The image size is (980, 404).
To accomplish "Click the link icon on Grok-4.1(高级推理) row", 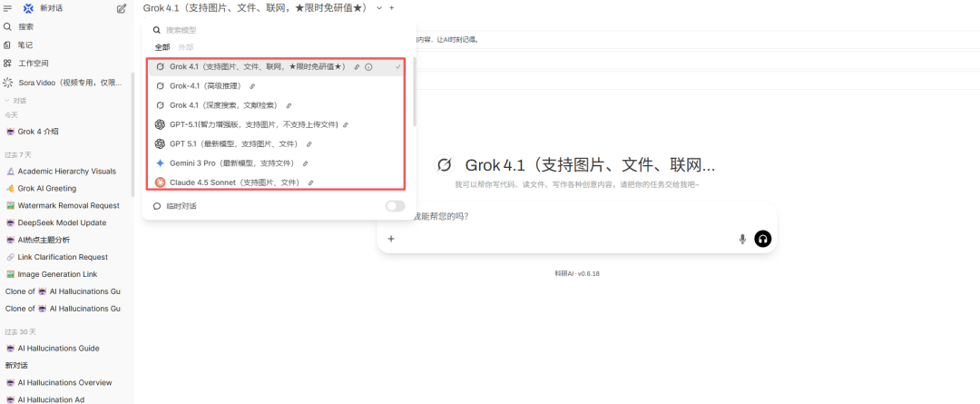I will click(x=252, y=86).
